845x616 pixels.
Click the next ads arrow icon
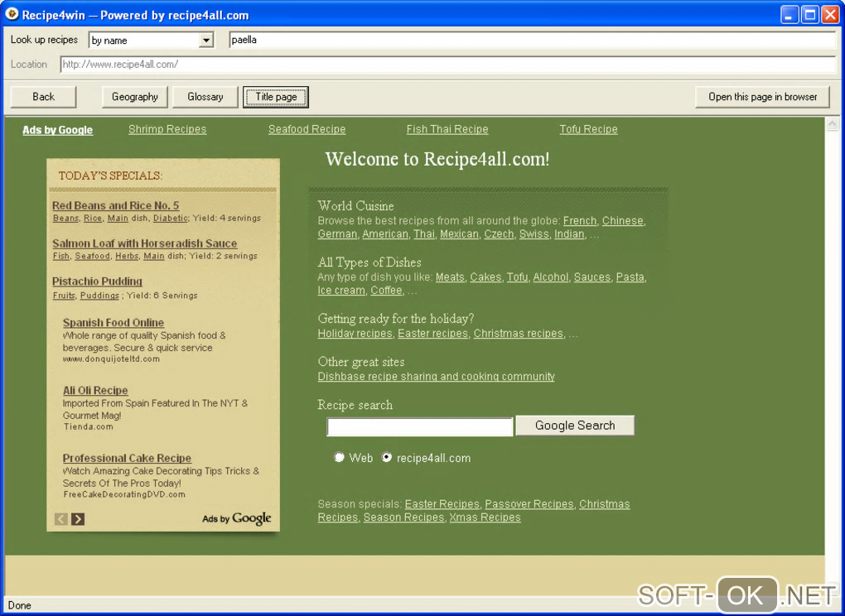(78, 519)
